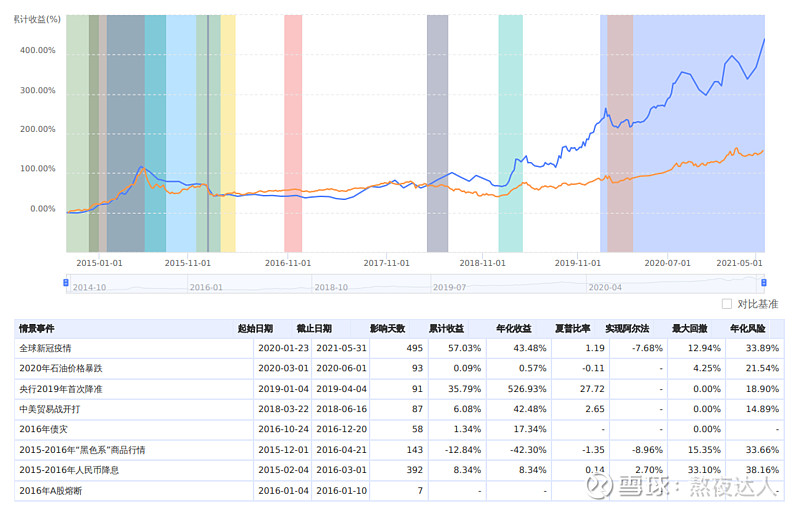
Task: Click the 2015-01-01 axis label
Action: tap(99, 263)
